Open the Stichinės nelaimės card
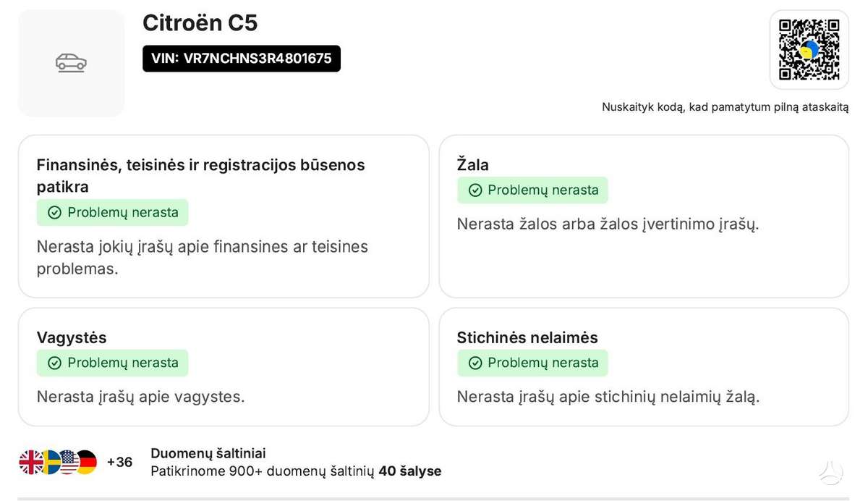The image size is (868, 501). (x=644, y=367)
